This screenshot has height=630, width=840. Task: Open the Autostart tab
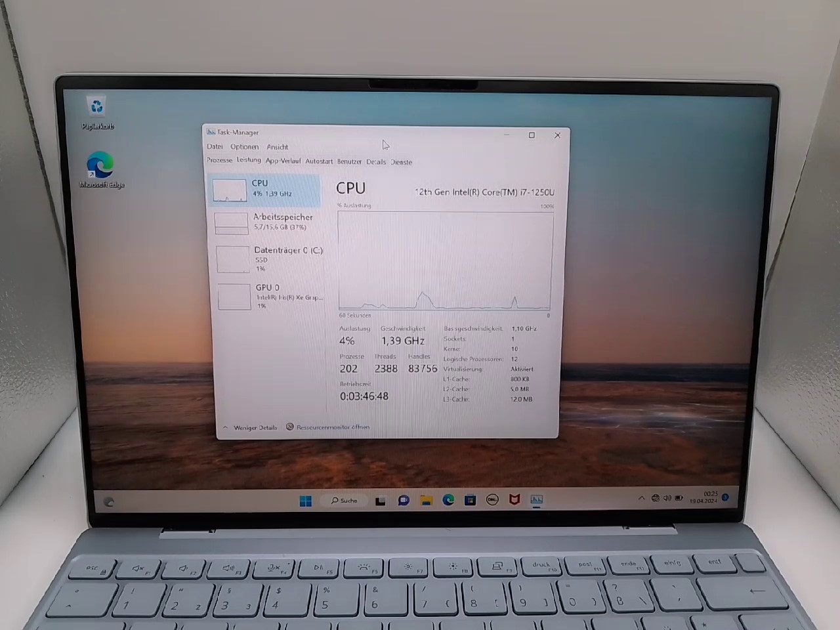319,161
